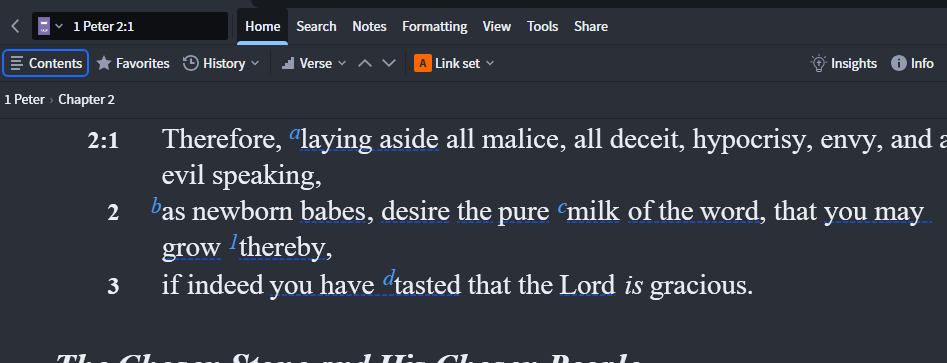
Task: Open the Insights lightbulb panel
Action: click(x=844, y=63)
